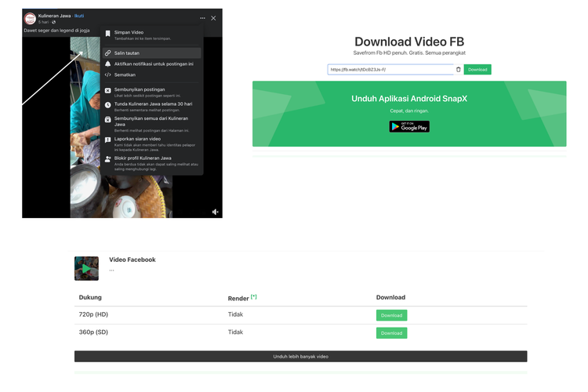588x392 pixels.
Task: Click the bookmark icon beside Simpan Video
Action: click(108, 34)
